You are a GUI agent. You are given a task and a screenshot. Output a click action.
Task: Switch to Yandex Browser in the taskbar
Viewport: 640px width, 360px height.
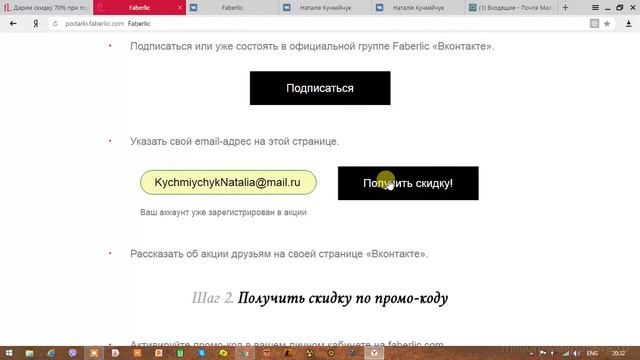click(x=374, y=353)
